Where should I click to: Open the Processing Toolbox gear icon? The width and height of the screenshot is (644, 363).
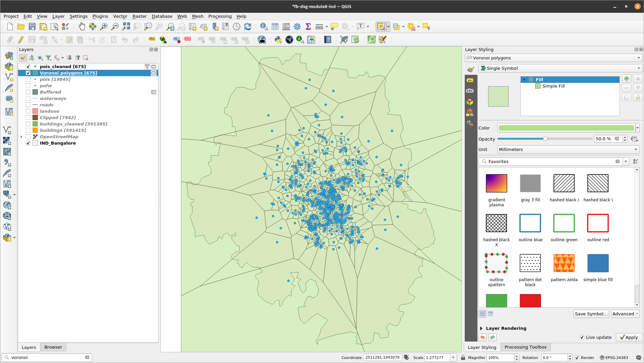(297, 27)
